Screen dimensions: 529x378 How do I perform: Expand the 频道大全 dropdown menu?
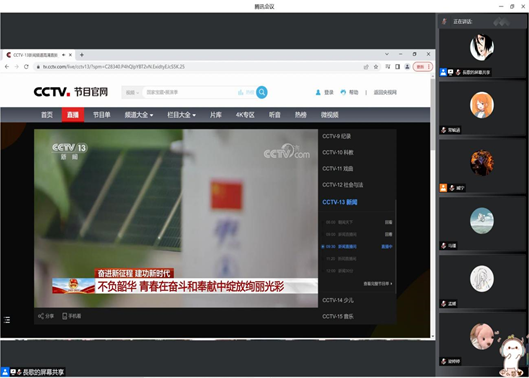pos(139,115)
